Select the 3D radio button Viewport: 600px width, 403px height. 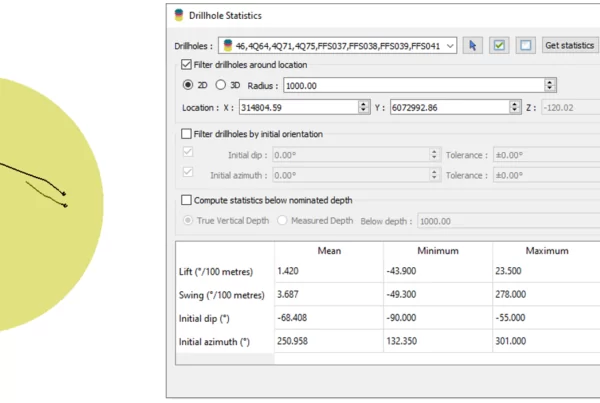pos(222,86)
